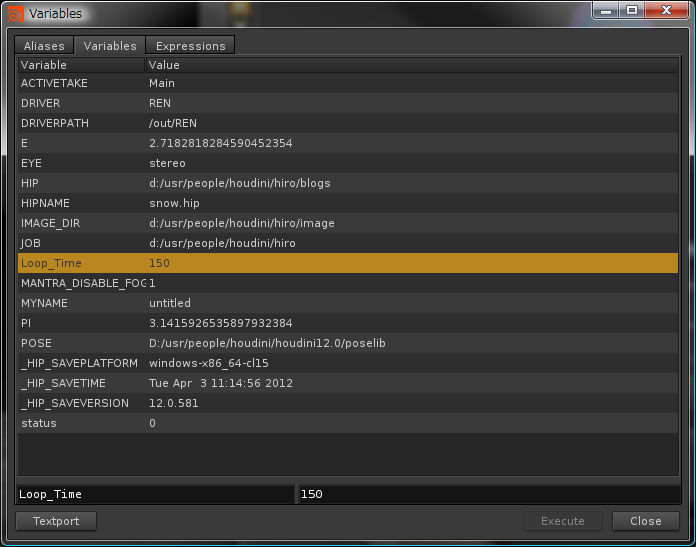Click the Execute button
Screen dimensions: 696x547
[563, 521]
